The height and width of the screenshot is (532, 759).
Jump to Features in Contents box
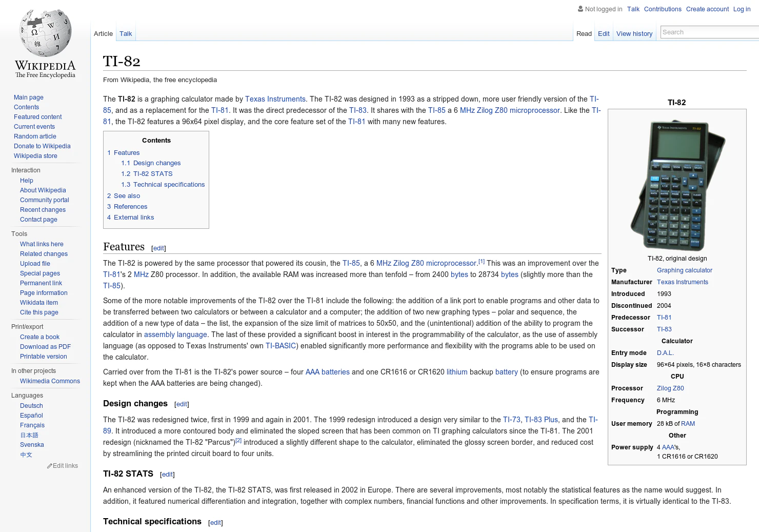tap(124, 153)
